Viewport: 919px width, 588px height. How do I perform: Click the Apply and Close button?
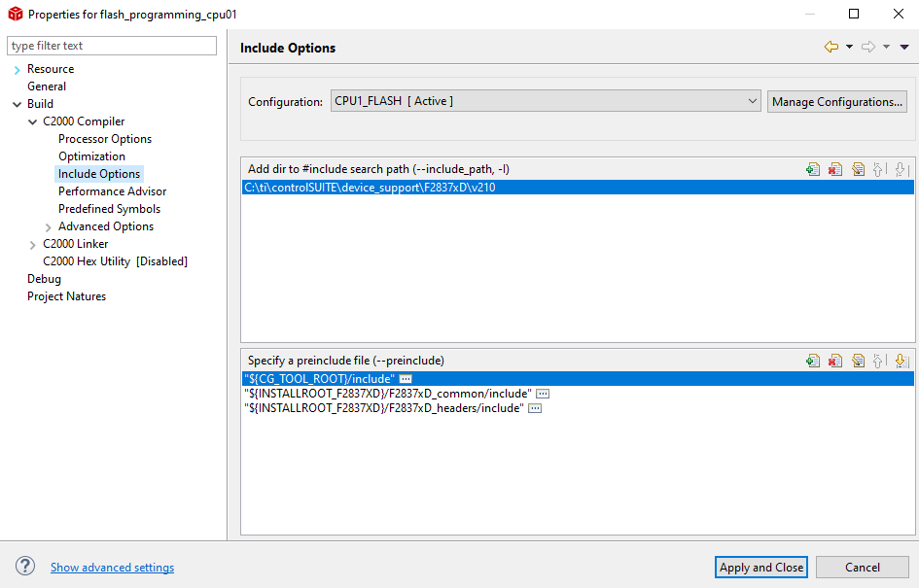(760, 567)
